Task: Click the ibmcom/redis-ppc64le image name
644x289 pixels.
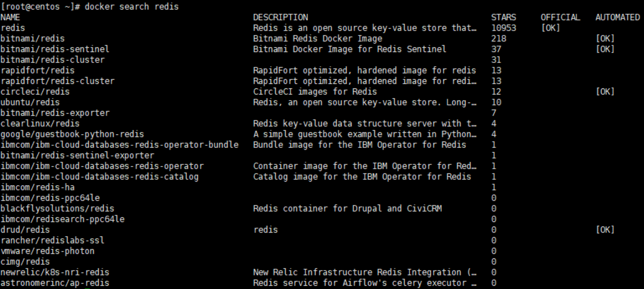Action: tap(50, 198)
